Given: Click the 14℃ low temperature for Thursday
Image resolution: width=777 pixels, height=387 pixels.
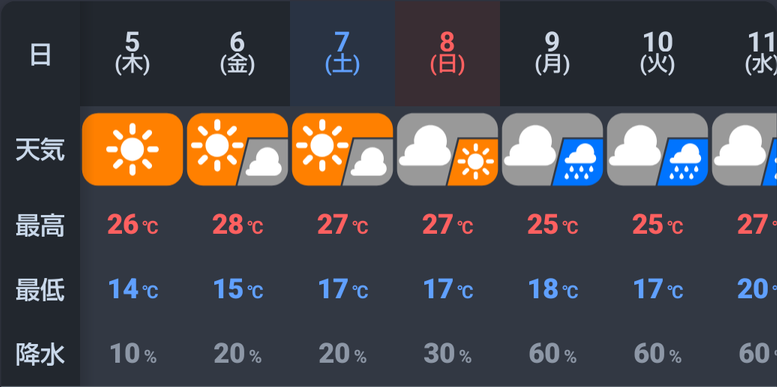Looking at the screenshot, I should point(133,289).
